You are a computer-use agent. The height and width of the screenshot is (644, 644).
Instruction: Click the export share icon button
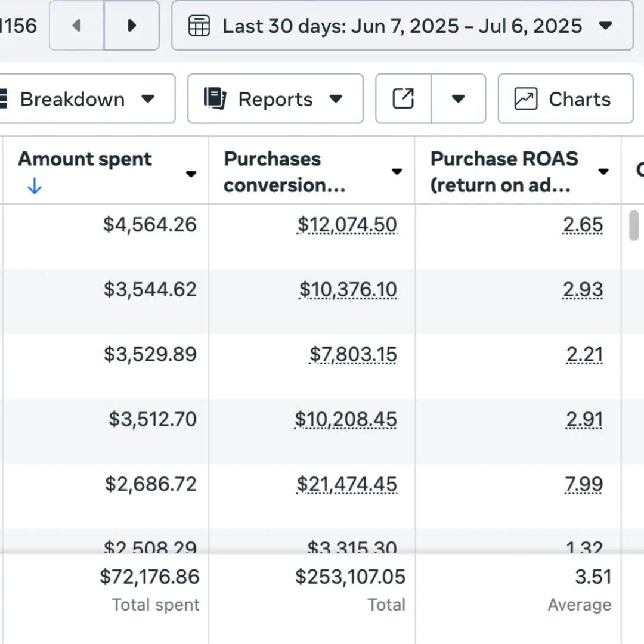[x=403, y=98]
